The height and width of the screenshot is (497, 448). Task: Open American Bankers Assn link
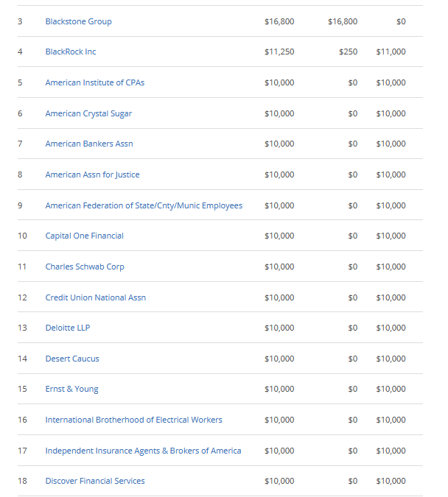89,144
